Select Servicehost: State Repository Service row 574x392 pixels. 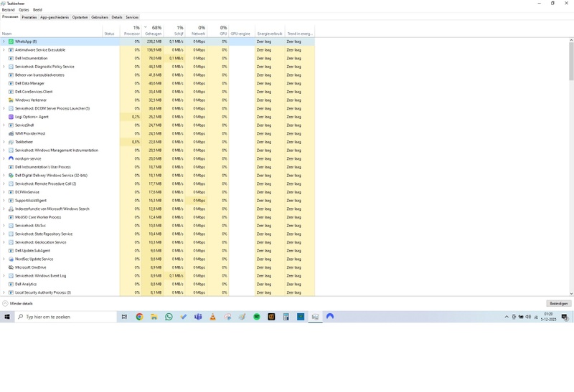157,234
